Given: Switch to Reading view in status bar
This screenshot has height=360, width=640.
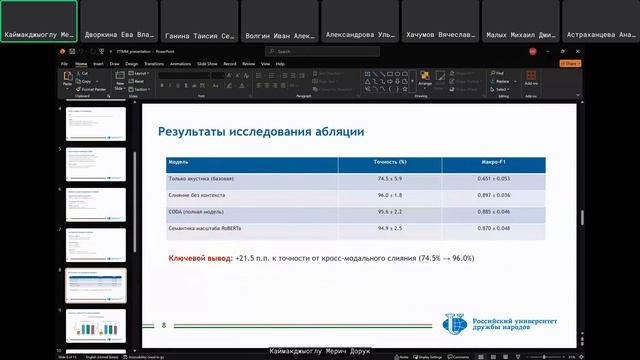Looking at the screenshot, I should pyautogui.click(x=505, y=357).
